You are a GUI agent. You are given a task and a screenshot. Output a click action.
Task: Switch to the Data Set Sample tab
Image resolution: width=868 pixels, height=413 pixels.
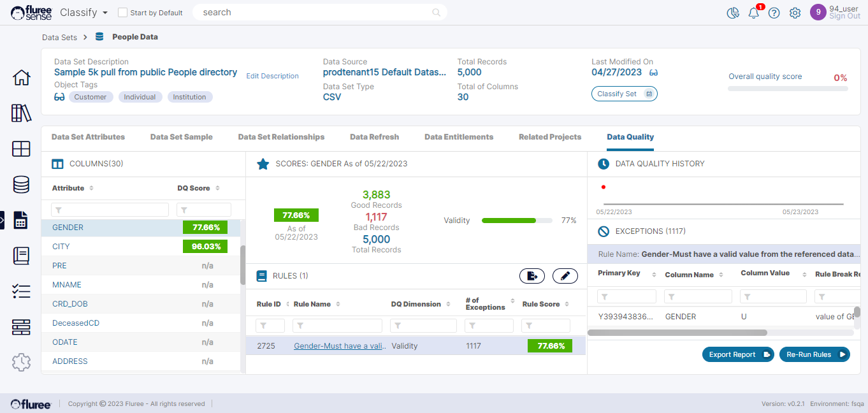pyautogui.click(x=181, y=137)
